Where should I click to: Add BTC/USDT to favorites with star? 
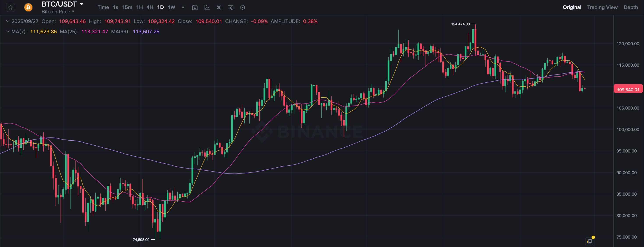point(10,7)
